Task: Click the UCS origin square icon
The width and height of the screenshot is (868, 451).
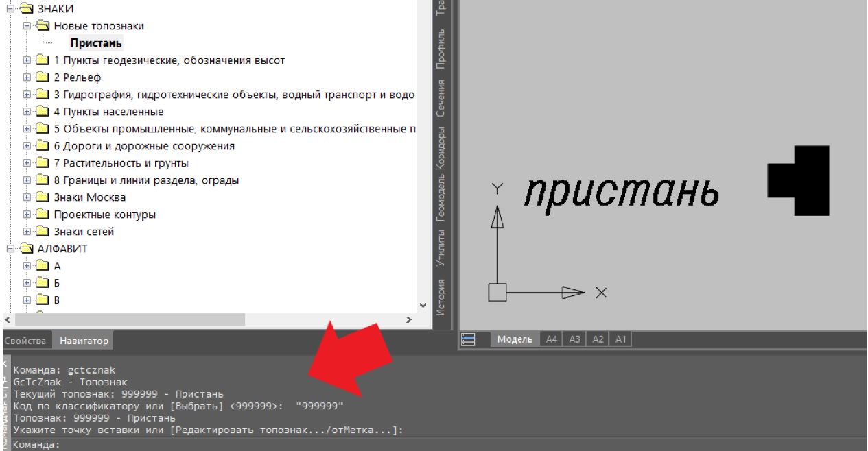Action: (x=497, y=293)
